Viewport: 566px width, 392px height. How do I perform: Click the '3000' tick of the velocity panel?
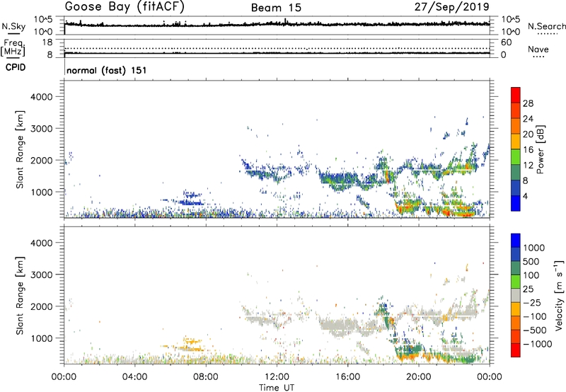point(41,275)
